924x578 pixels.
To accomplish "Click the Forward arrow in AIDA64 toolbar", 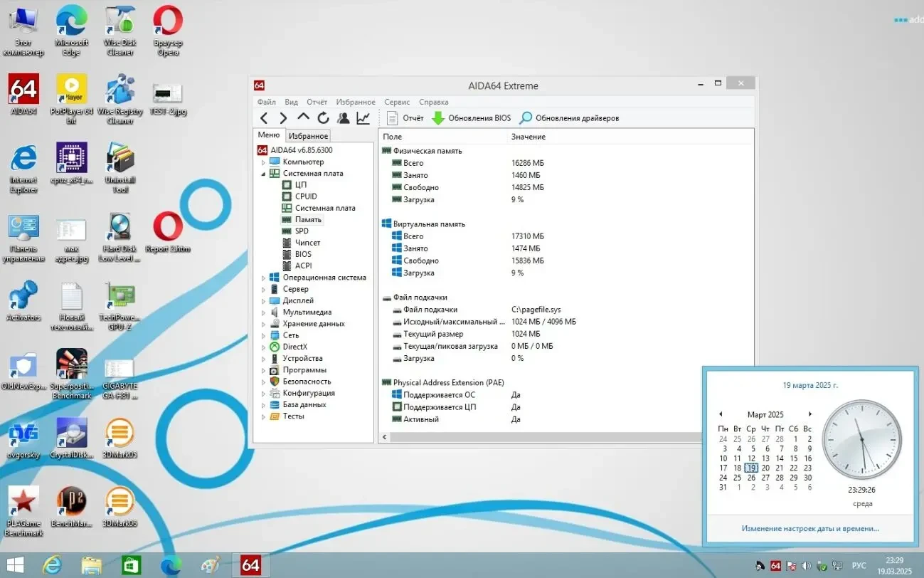I will point(283,118).
